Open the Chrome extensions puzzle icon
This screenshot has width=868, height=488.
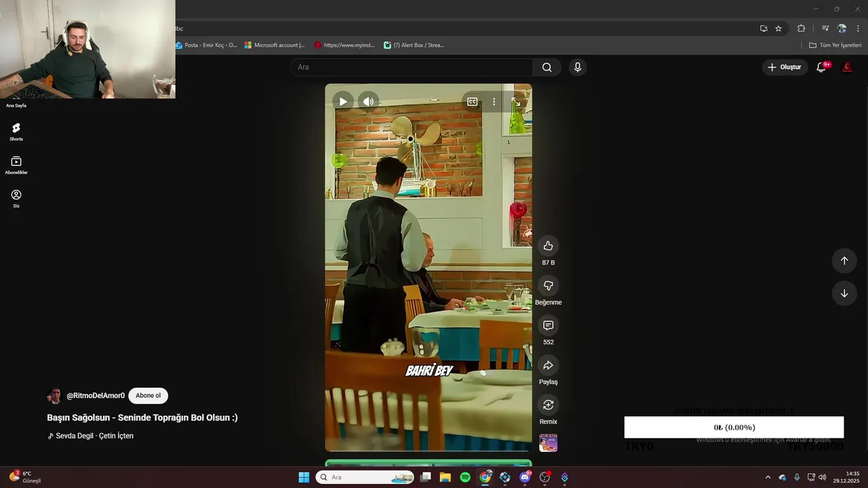coord(802,28)
